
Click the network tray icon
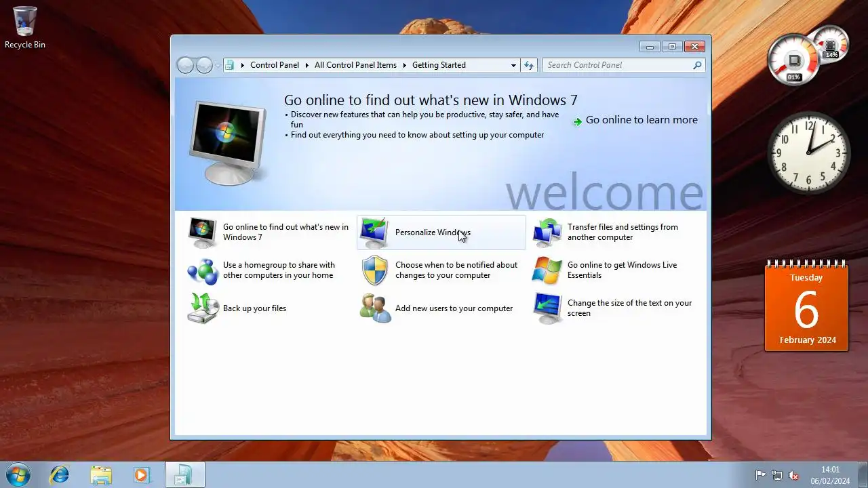pyautogui.click(x=777, y=476)
